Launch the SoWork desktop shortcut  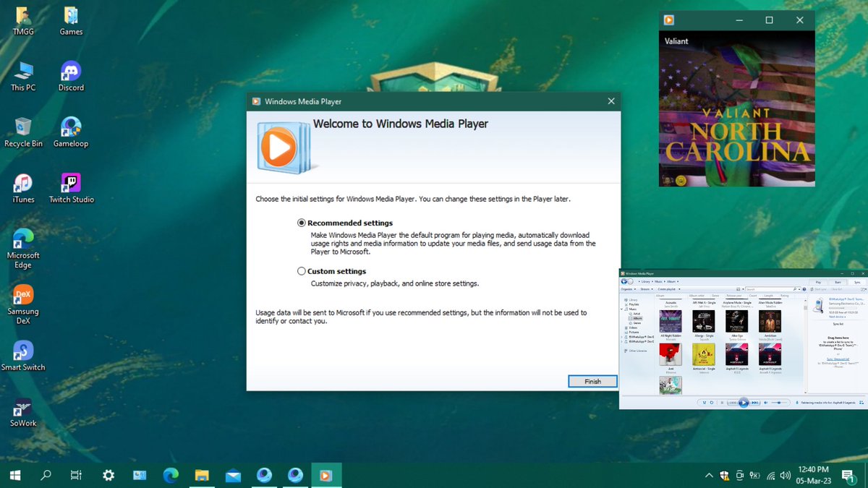[23, 412]
